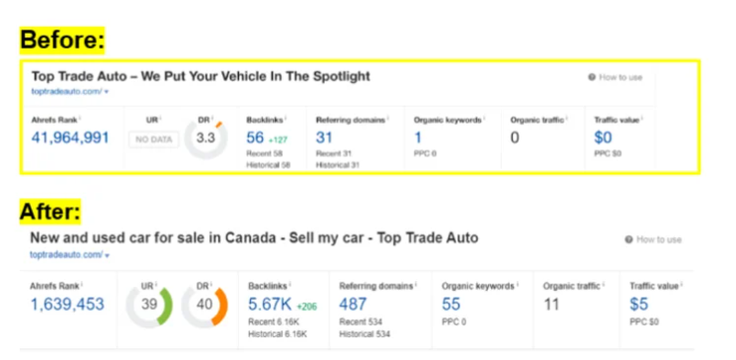
Task: Click the orange DR 40 gauge
Action: [205, 306]
